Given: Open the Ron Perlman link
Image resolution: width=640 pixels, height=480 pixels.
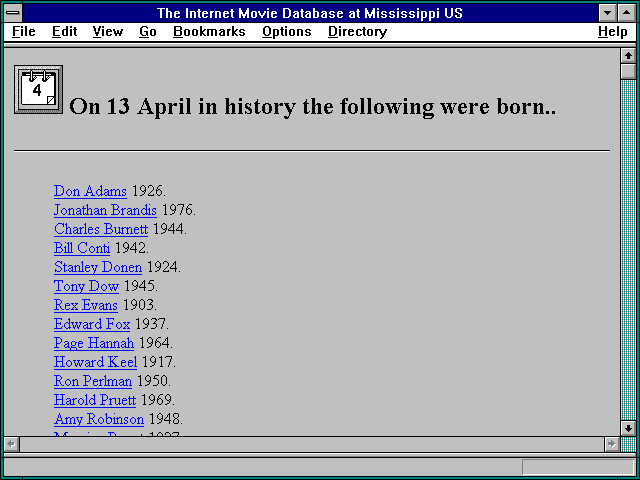Looking at the screenshot, I should 93,381.
